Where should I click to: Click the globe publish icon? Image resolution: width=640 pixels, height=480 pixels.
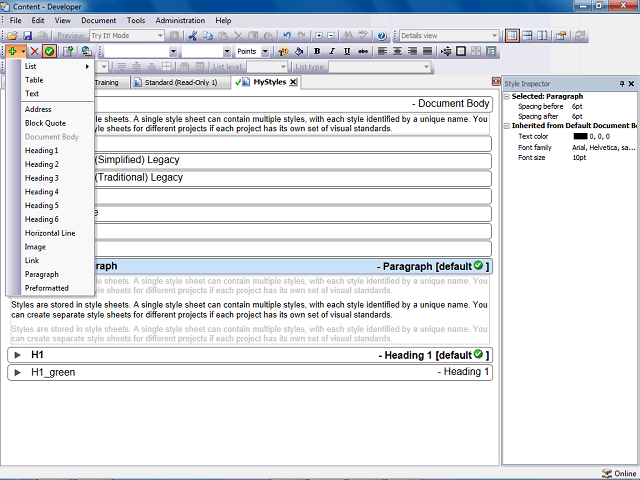[x=86, y=51]
